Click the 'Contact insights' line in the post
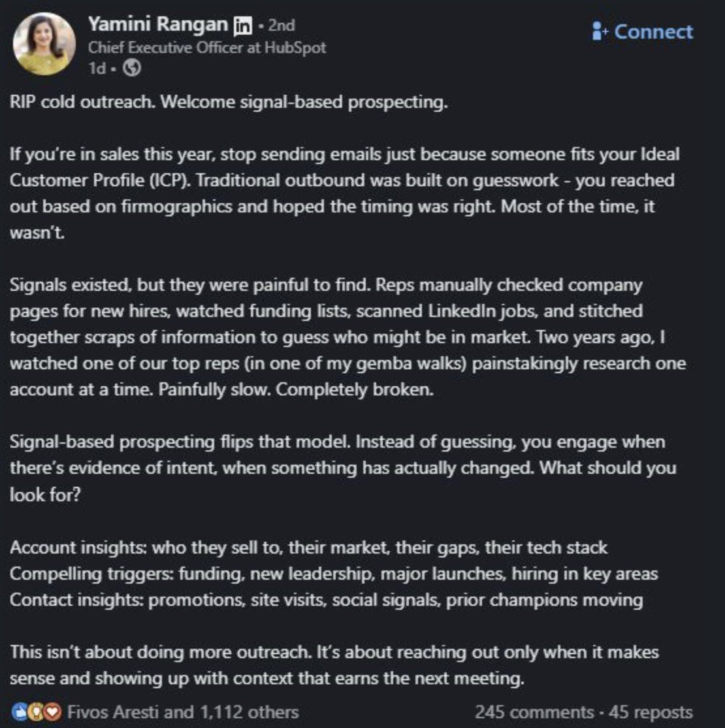The height and width of the screenshot is (728, 725). point(326,600)
